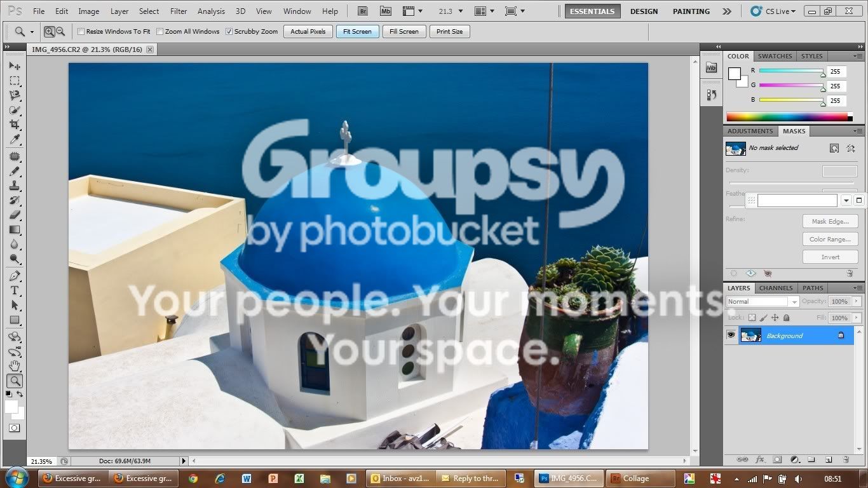Click the Fill Screen button

tap(404, 31)
